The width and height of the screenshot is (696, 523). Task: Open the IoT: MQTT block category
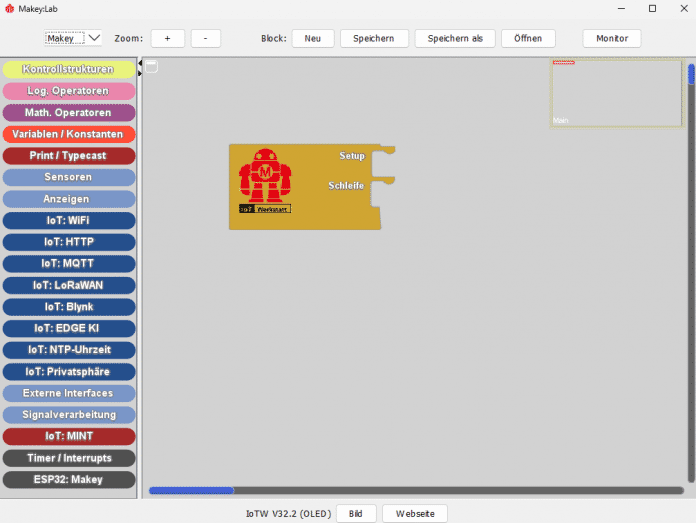tap(68, 263)
